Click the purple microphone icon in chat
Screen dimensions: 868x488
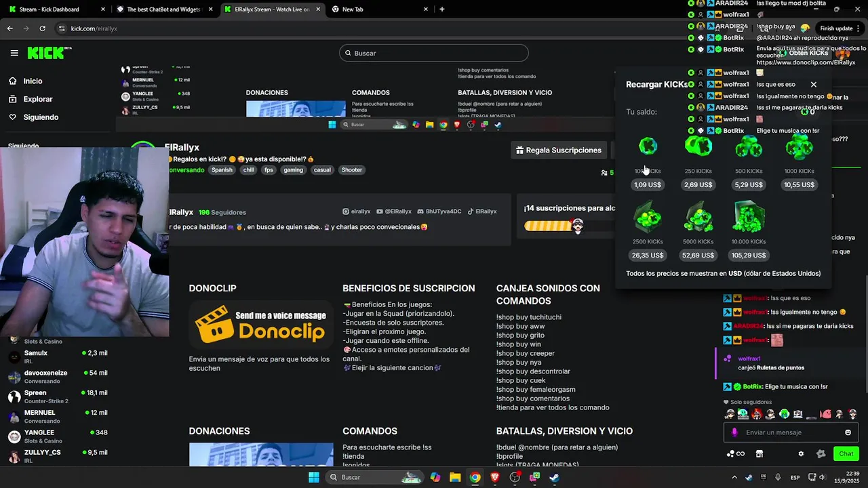pyautogui.click(x=734, y=432)
